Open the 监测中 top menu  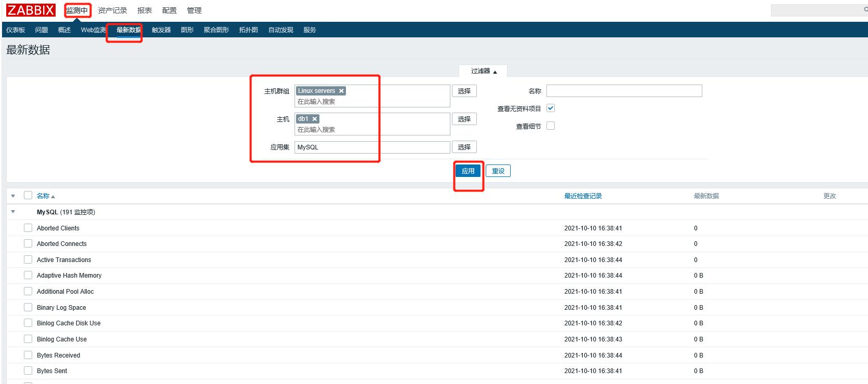[77, 10]
